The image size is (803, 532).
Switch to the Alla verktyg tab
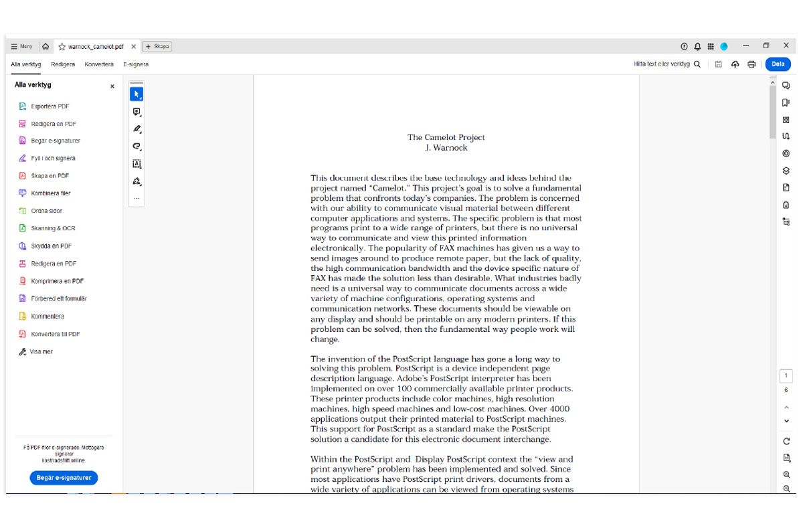[x=26, y=64]
